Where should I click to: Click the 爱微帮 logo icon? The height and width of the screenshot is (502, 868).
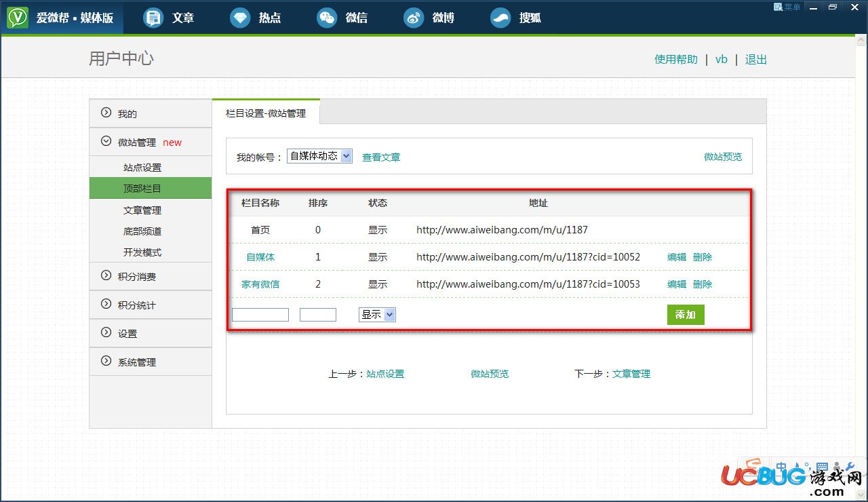18,18
